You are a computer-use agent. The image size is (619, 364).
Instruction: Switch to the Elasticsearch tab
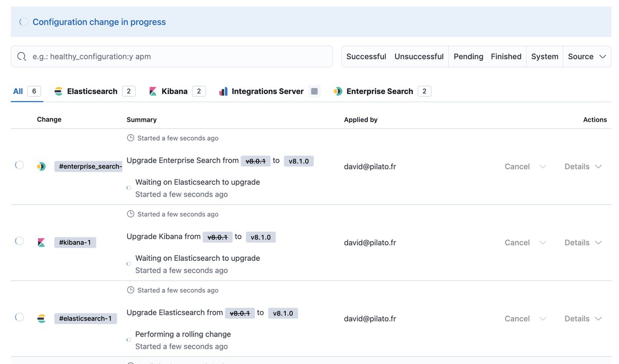pyautogui.click(x=95, y=91)
